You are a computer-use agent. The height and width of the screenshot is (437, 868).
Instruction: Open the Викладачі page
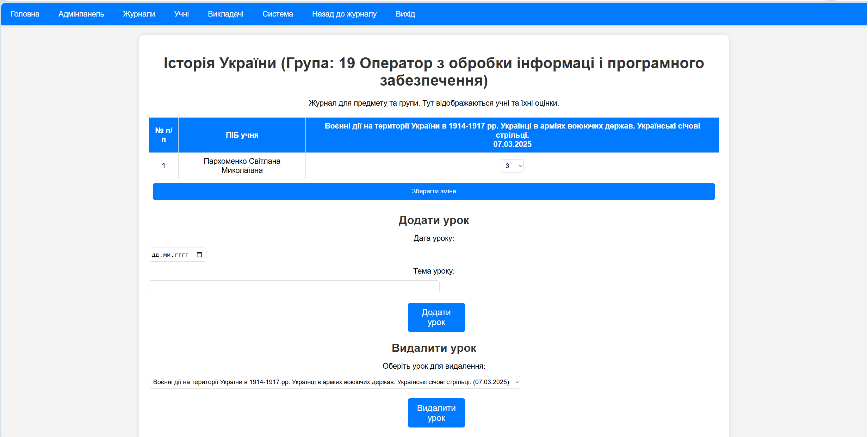point(226,14)
